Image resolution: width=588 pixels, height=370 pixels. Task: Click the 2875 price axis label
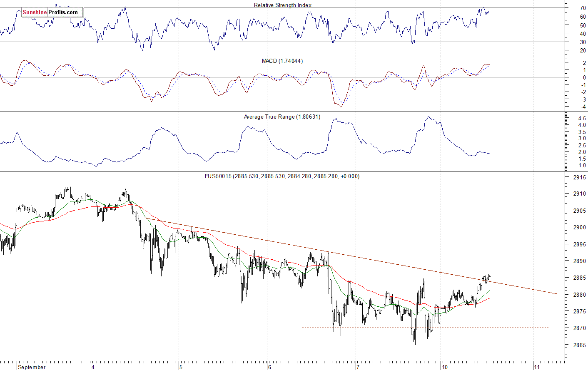(580, 311)
